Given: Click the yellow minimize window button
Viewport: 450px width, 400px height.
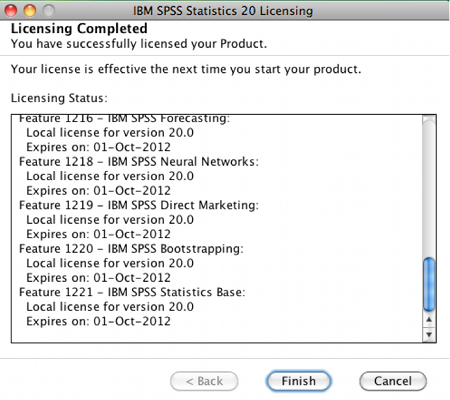Looking at the screenshot, I should pos(30,11).
